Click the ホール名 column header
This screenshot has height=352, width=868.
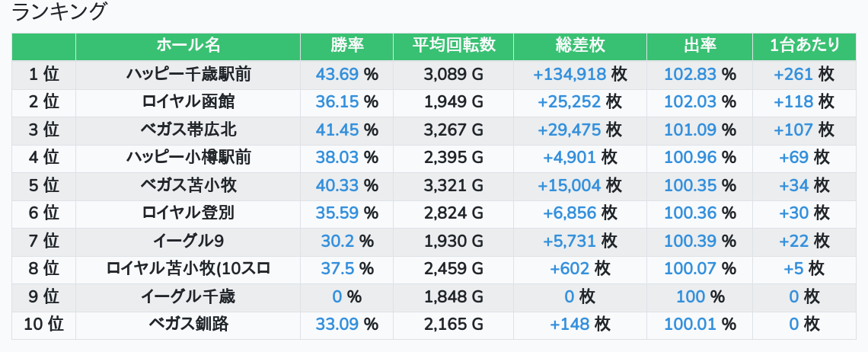click(x=188, y=46)
